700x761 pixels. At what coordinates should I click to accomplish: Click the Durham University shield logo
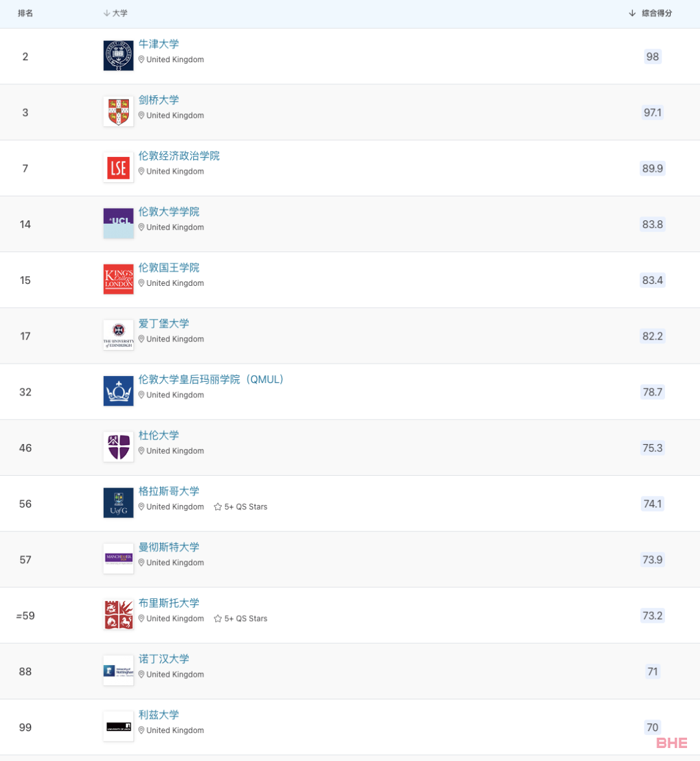click(x=119, y=447)
